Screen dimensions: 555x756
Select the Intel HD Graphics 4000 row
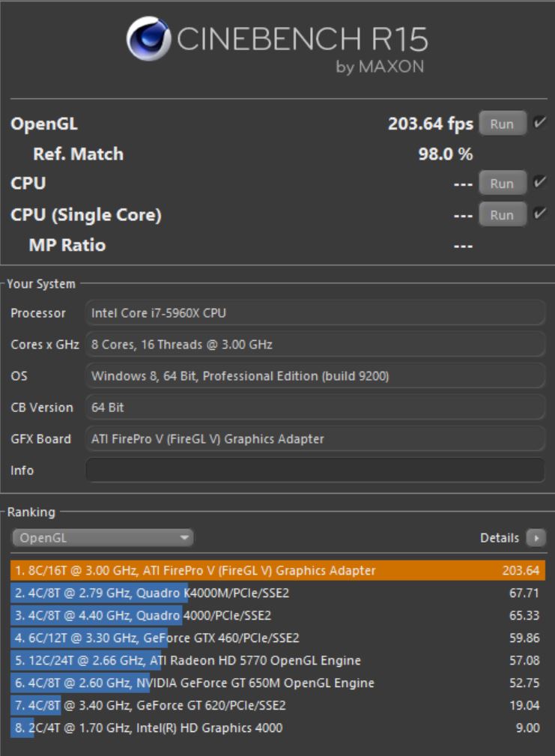point(277,728)
